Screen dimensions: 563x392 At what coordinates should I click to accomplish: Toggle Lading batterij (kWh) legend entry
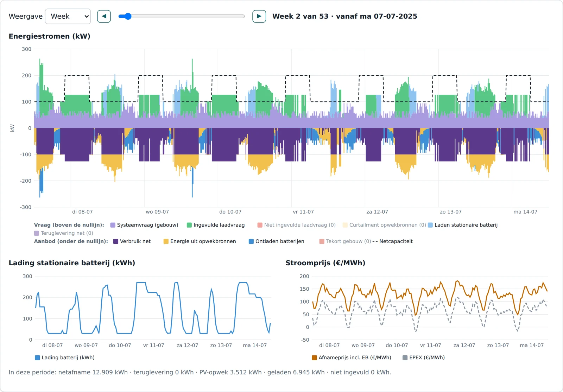pos(65,358)
